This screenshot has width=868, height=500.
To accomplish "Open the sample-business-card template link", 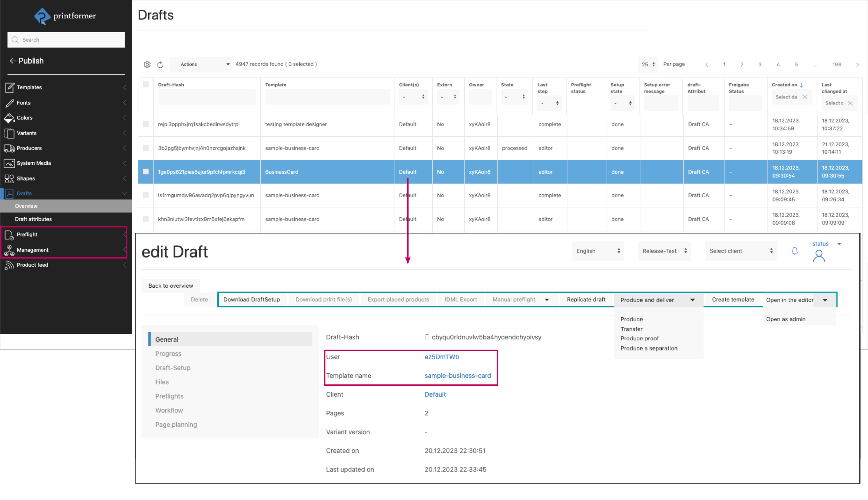I will [x=457, y=375].
